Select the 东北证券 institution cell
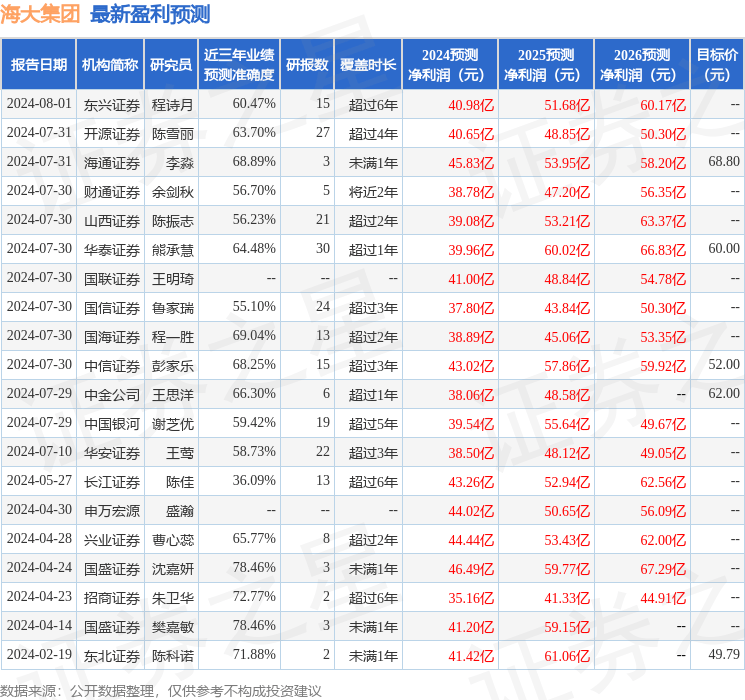The image size is (745, 700). pyautogui.click(x=112, y=656)
